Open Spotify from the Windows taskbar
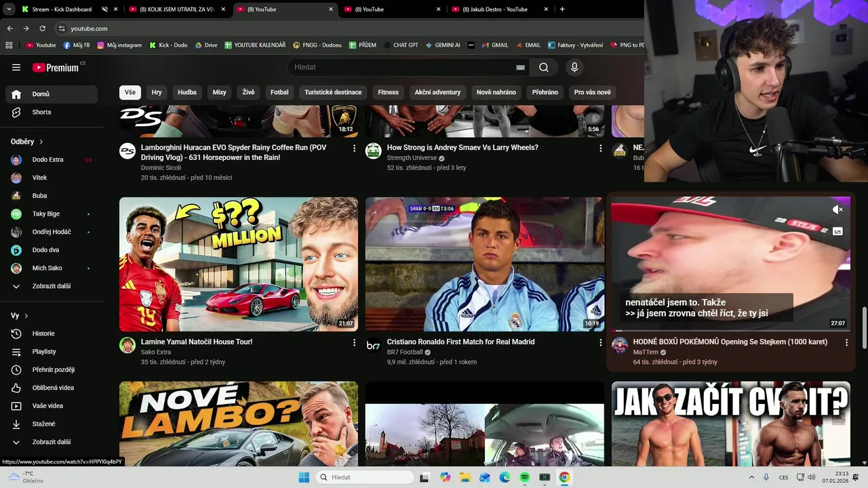 (x=524, y=477)
